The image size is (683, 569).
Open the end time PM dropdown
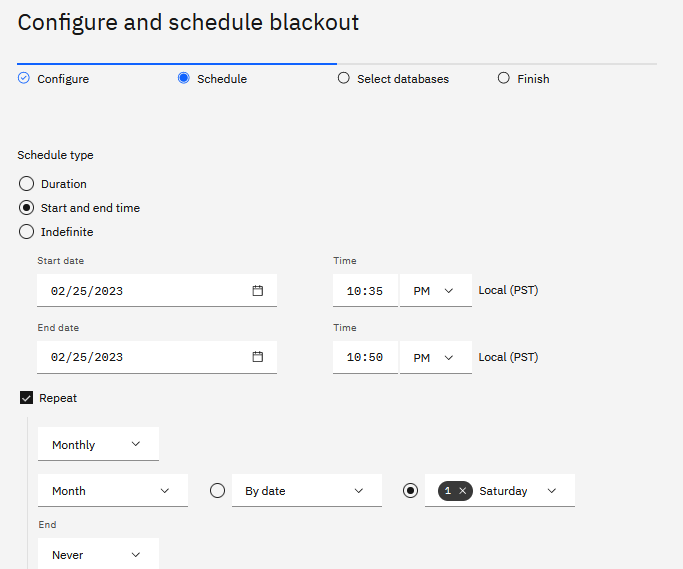pos(435,357)
